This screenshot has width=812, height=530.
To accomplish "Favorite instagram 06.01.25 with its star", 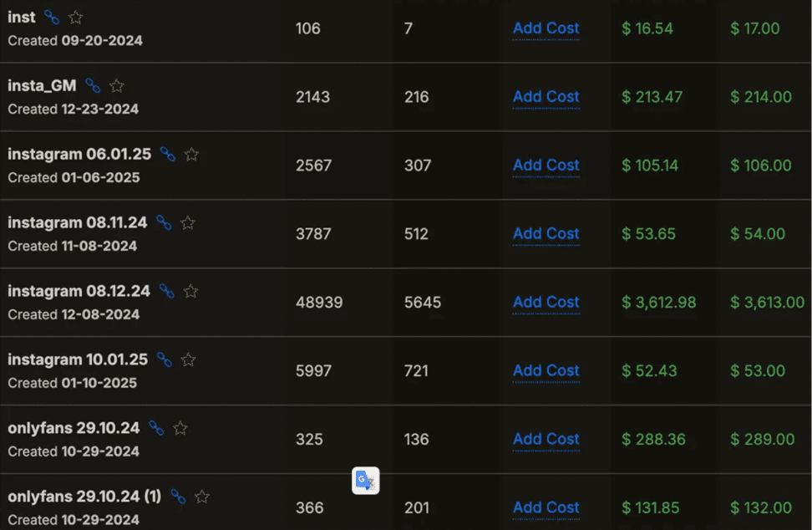I will (x=191, y=154).
